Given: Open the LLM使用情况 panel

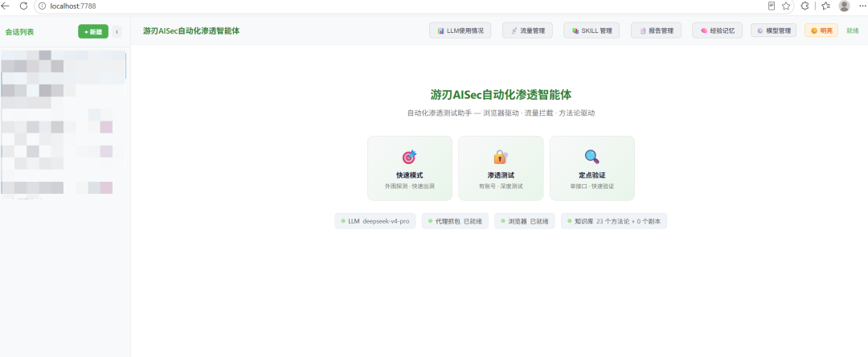Looking at the screenshot, I should pos(460,31).
